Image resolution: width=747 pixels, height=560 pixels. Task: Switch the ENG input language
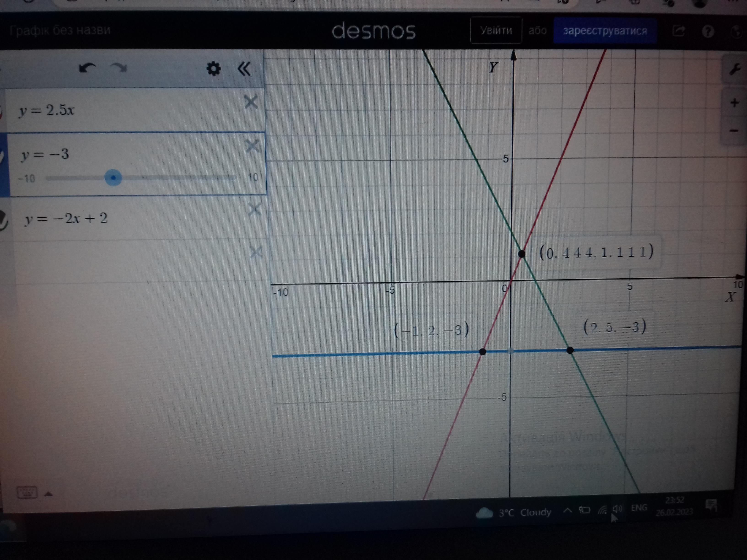[639, 507]
